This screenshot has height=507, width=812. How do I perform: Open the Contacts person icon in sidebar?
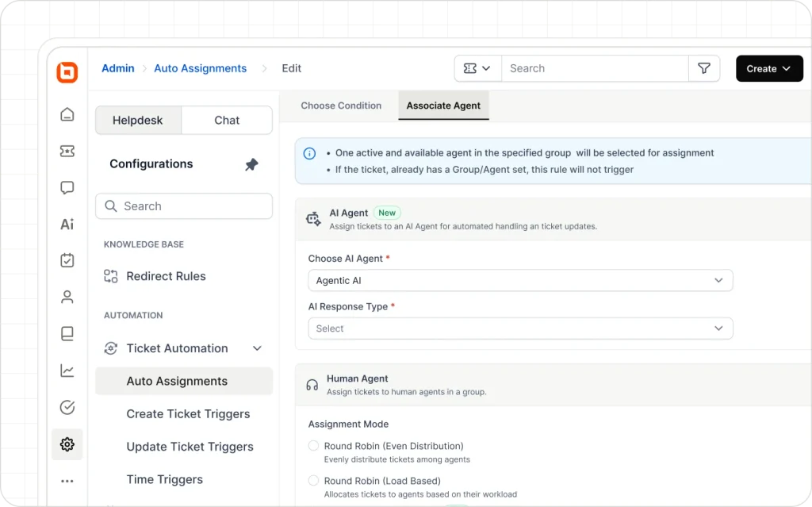pos(67,297)
